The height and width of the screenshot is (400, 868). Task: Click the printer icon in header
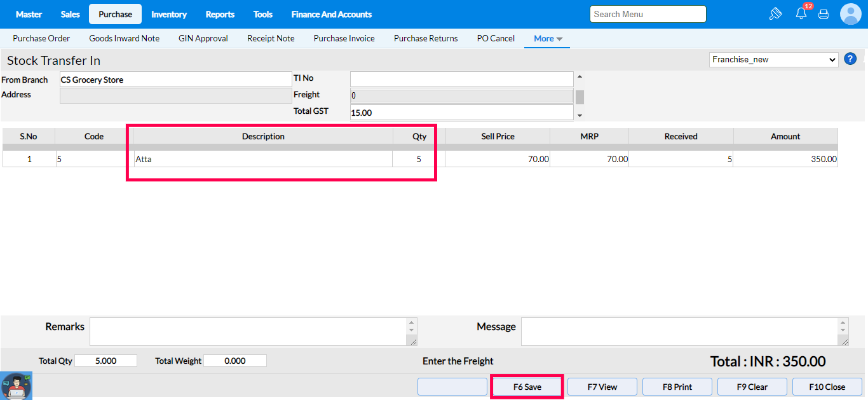pos(824,14)
